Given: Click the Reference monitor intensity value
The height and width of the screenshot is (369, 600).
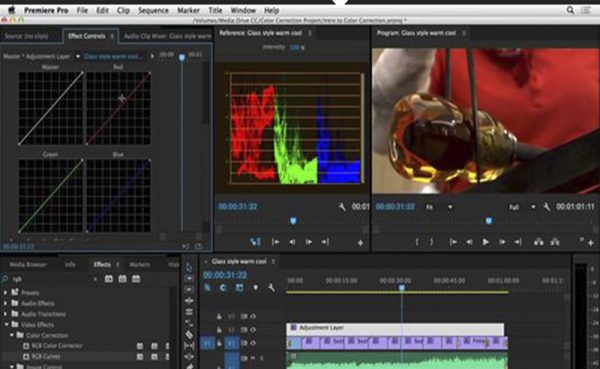Looking at the screenshot, I should coord(297,47).
